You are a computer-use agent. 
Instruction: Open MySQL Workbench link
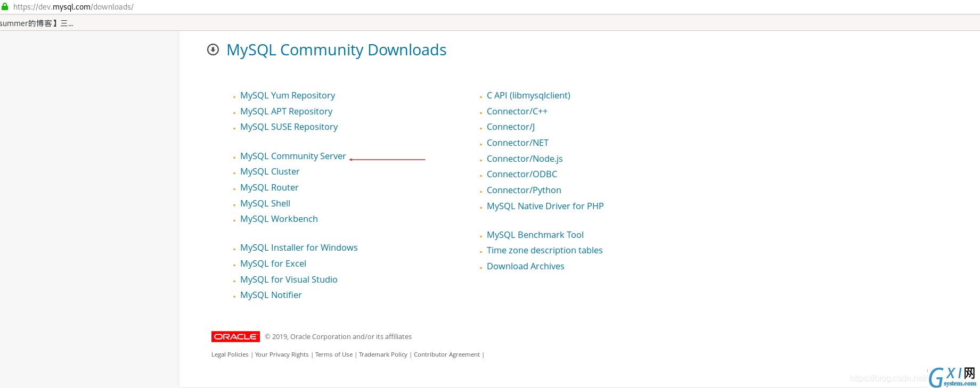279,219
